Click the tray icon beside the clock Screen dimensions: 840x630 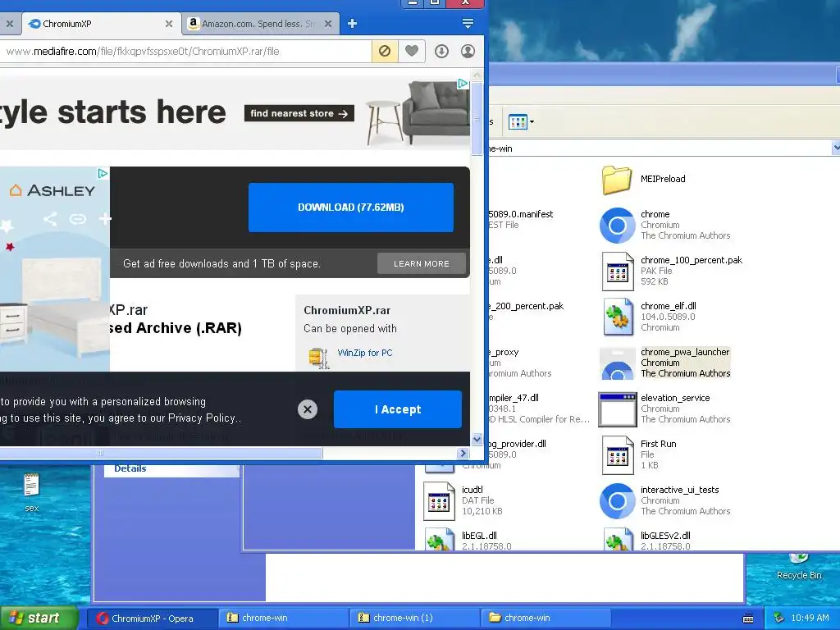779,619
